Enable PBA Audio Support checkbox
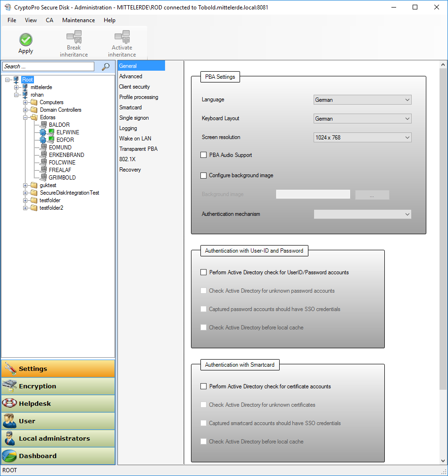This screenshot has width=448, height=476. coord(204,155)
